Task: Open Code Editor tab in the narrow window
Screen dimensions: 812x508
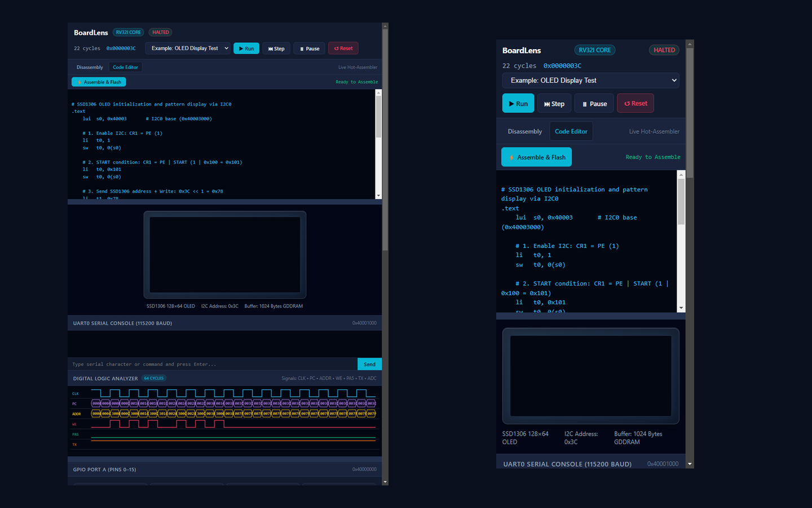Action: [x=571, y=132]
